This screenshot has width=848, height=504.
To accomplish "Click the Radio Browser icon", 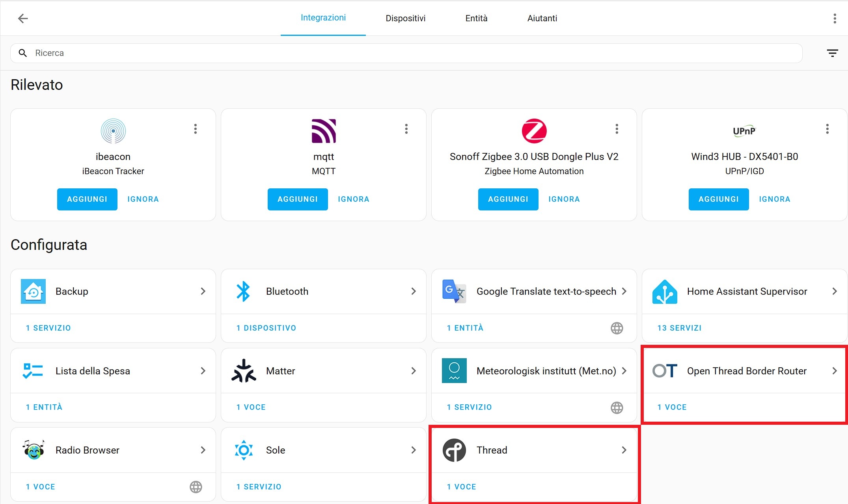I will click(33, 450).
